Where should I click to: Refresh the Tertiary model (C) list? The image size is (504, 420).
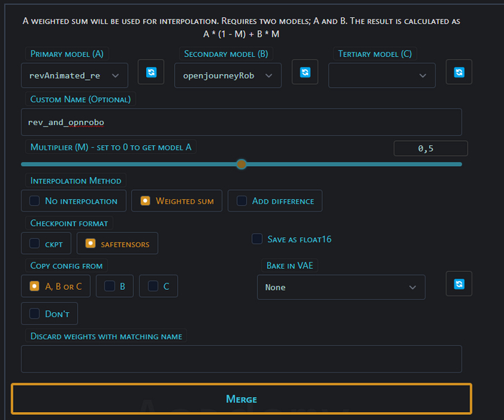(x=459, y=73)
